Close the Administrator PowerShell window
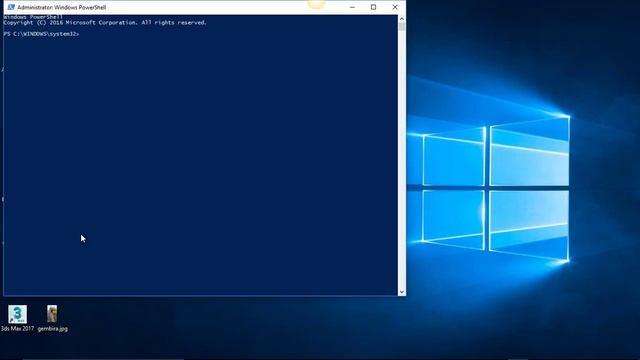Image resolution: width=640 pixels, height=360 pixels. pyautogui.click(x=395, y=7)
